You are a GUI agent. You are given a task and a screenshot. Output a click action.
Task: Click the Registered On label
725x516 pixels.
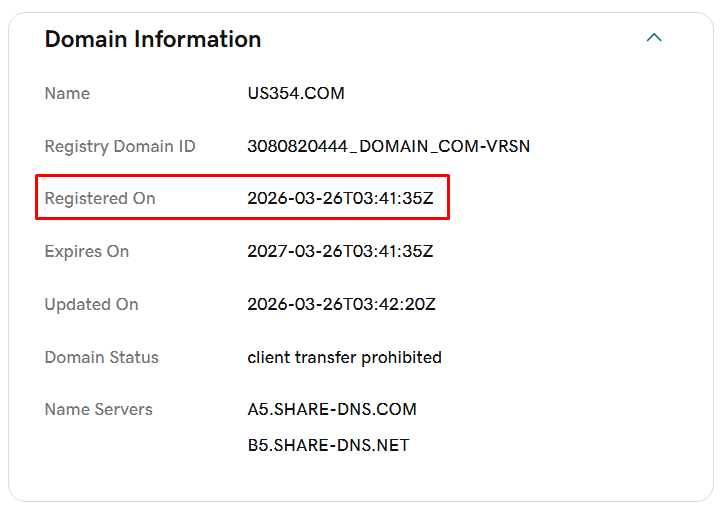pyautogui.click(x=100, y=198)
